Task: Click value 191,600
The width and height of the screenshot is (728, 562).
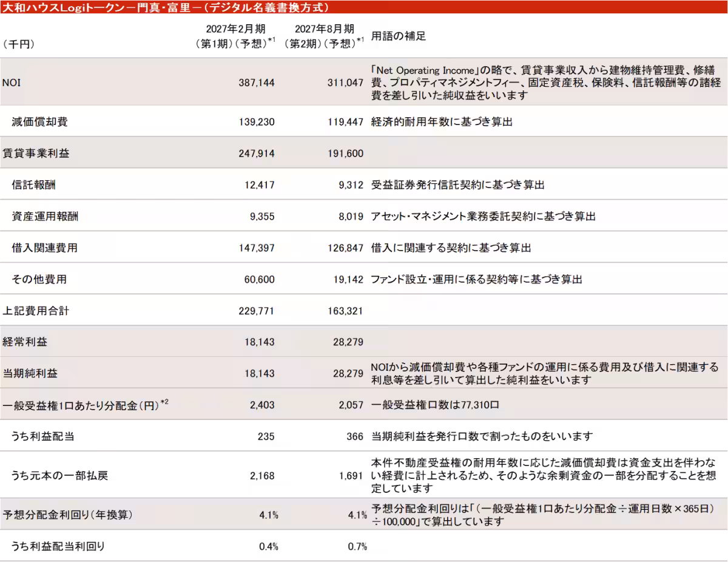Action: (x=345, y=154)
